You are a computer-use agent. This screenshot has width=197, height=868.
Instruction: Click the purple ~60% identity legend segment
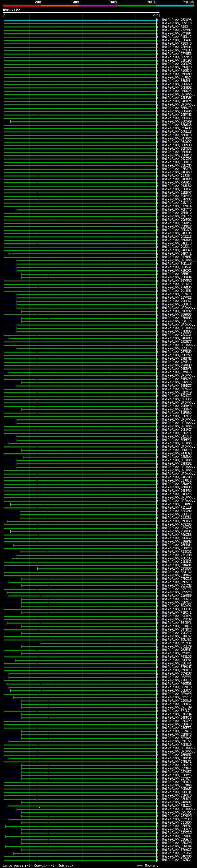[99, 6]
